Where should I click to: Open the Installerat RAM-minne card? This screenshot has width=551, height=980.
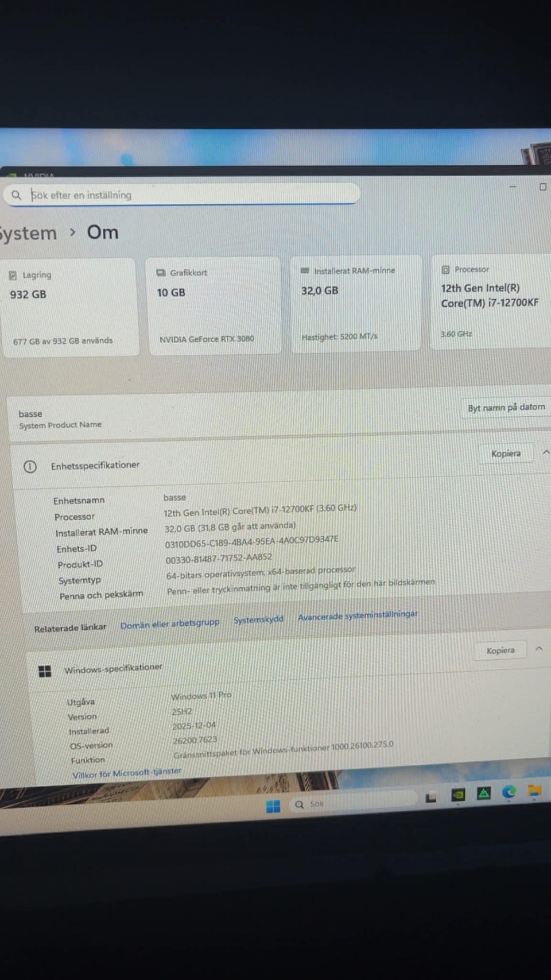click(x=356, y=303)
